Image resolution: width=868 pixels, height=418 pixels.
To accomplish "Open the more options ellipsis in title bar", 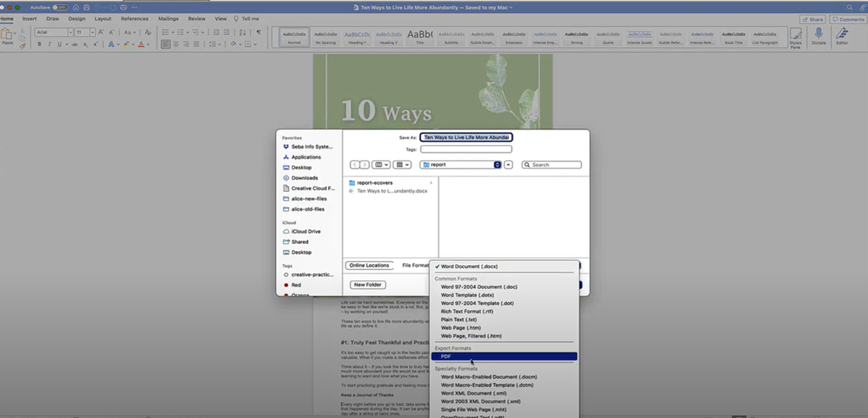I will coord(134,8).
